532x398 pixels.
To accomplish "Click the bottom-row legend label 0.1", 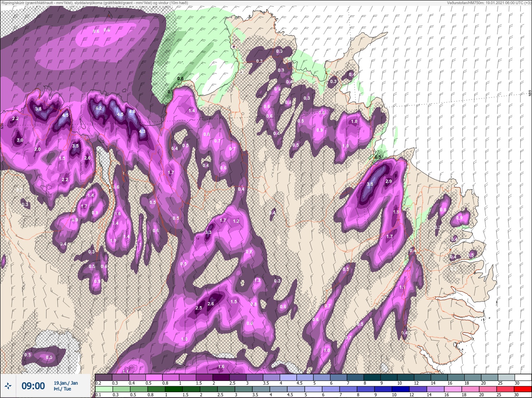I will [x=98, y=395].
